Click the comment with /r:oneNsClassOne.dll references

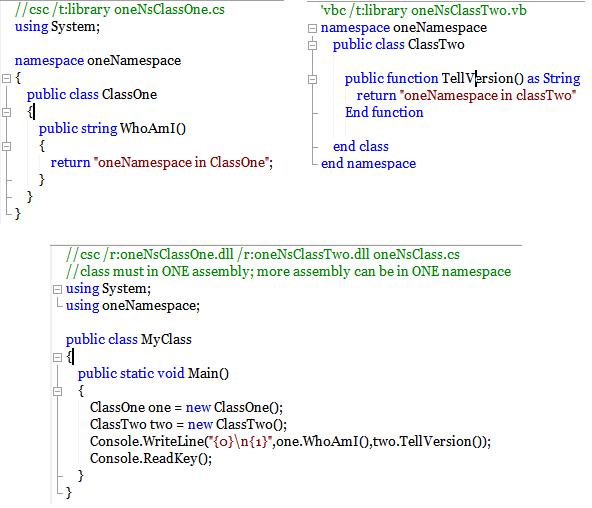pyautogui.click(x=263, y=254)
